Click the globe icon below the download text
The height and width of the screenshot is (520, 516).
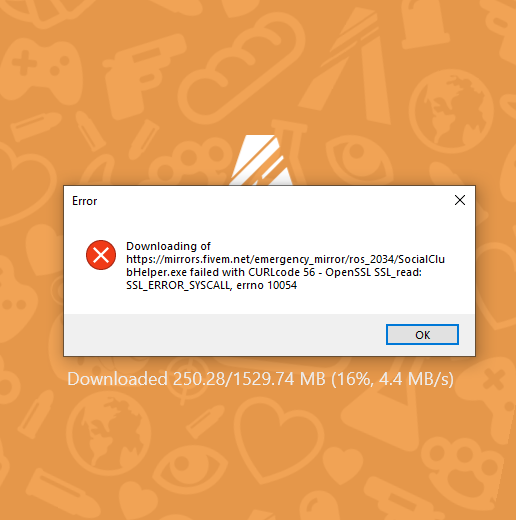tap(108, 434)
